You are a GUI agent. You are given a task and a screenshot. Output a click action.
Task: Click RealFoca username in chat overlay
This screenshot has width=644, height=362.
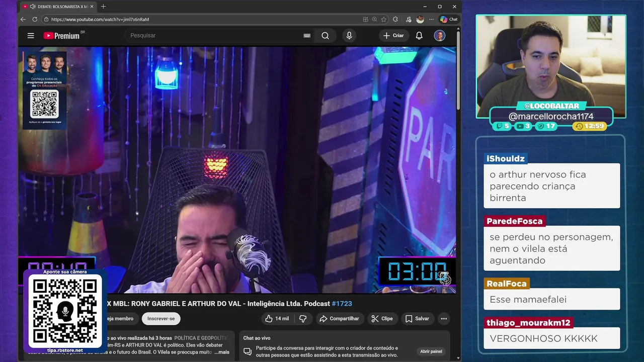pos(506,284)
